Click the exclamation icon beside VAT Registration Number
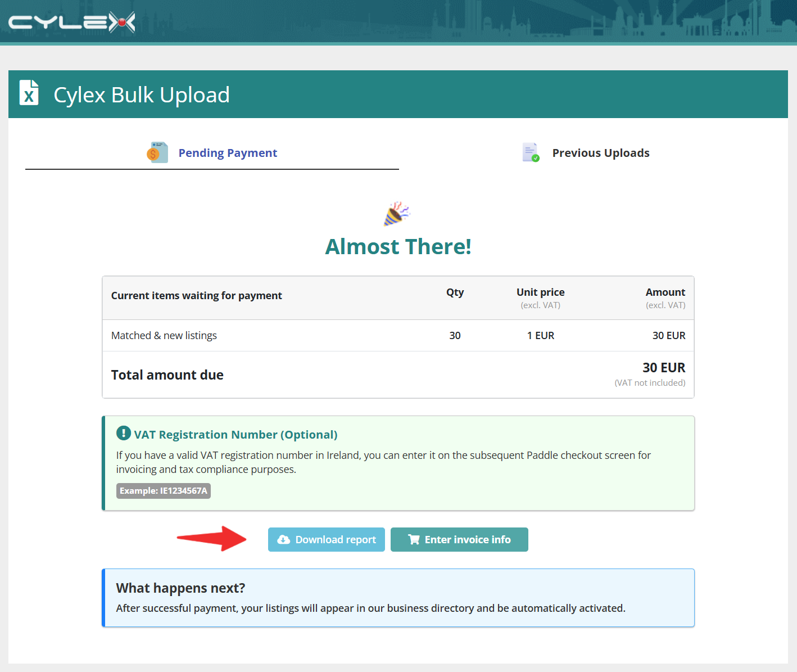 123,433
